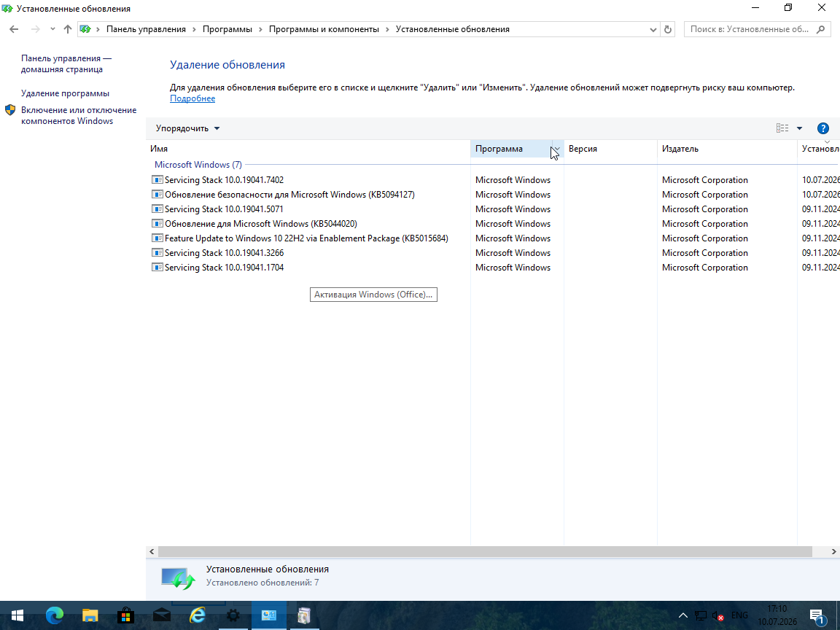The image size is (840, 630).
Task: Click icon of KB5015684 feature update
Action: pyautogui.click(x=157, y=238)
